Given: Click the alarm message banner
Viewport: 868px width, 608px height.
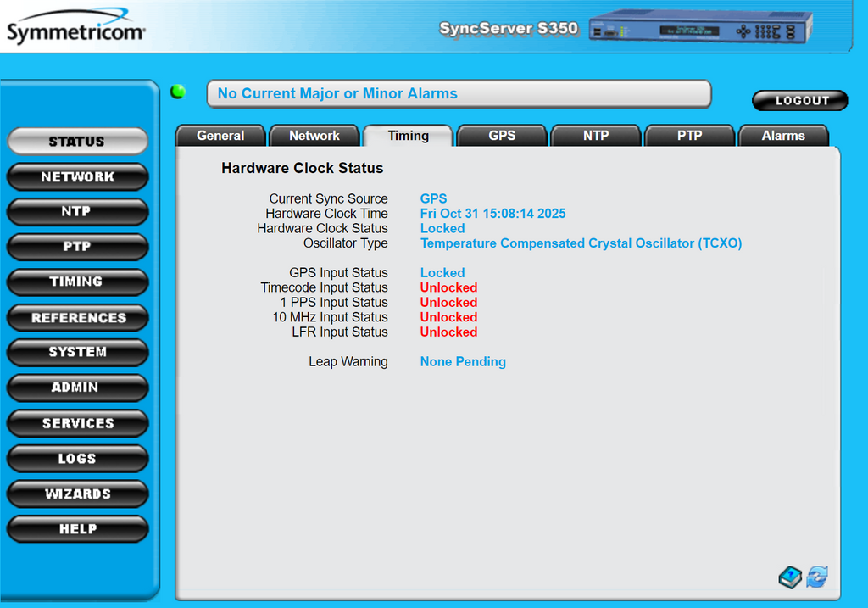Looking at the screenshot, I should point(458,94).
